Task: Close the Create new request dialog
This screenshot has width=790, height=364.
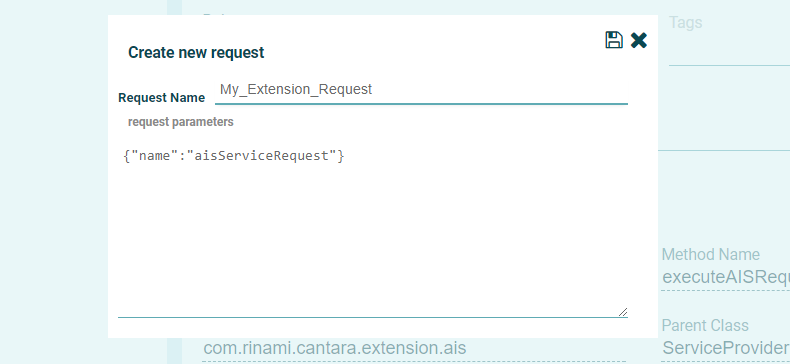Action: click(638, 40)
